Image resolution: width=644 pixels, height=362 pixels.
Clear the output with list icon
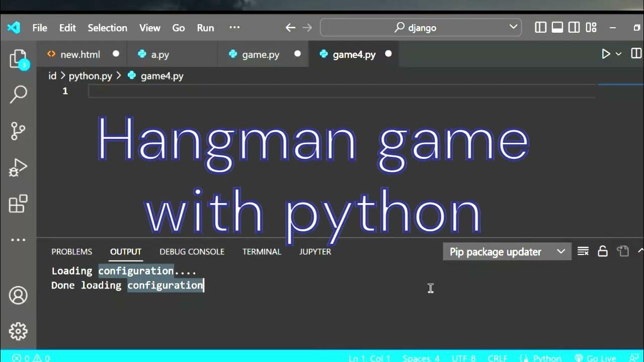tap(583, 251)
